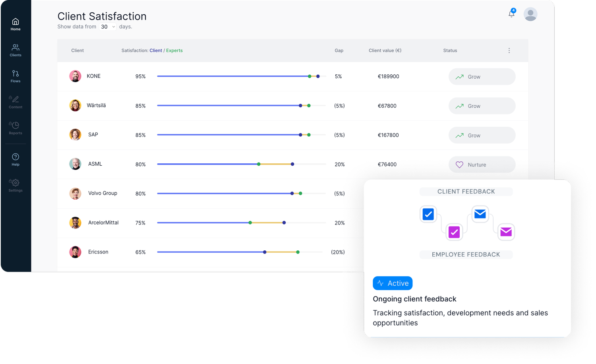Select the SAP client name
596x364 pixels.
pos(93,135)
